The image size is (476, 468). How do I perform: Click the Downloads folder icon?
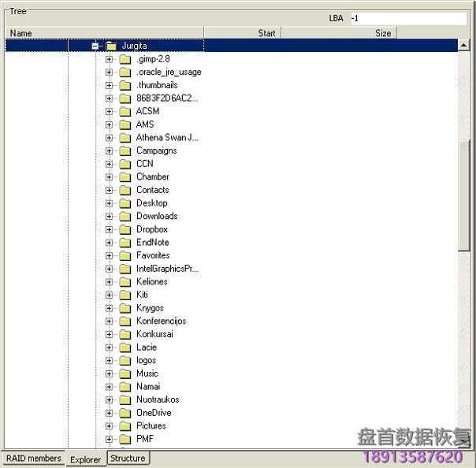125,216
